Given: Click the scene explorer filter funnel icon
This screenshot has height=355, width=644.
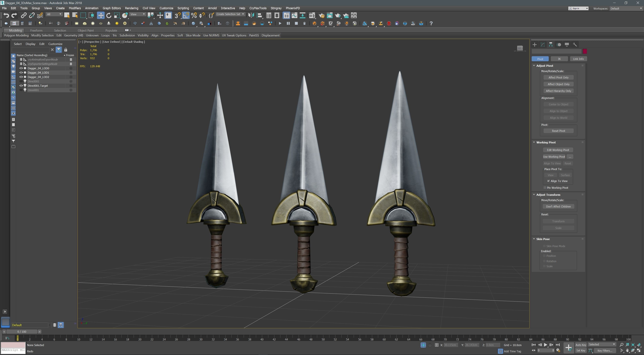Looking at the screenshot, I should click(x=59, y=50).
